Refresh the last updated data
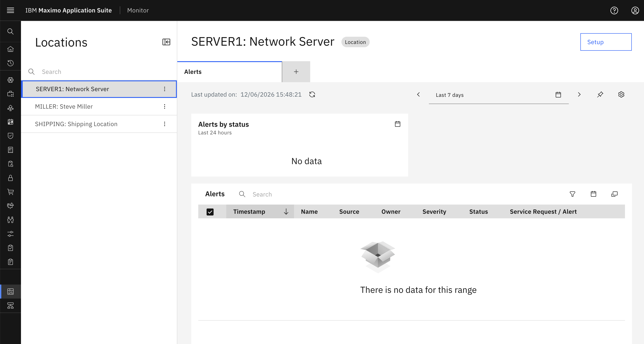This screenshot has height=344, width=644. tap(312, 94)
